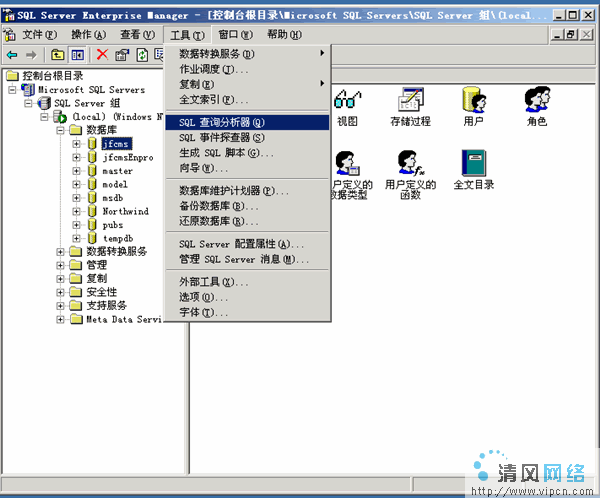The image size is (600, 498).
Task: Collapse the Microsoft SQL Servers node
Action: [12, 90]
